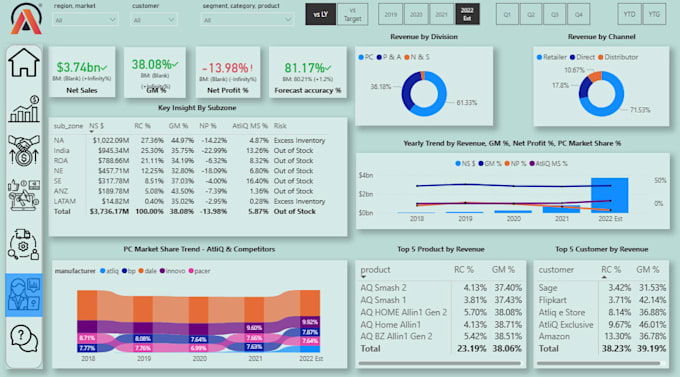
Task: Select fiscal year 2019
Action: point(391,14)
